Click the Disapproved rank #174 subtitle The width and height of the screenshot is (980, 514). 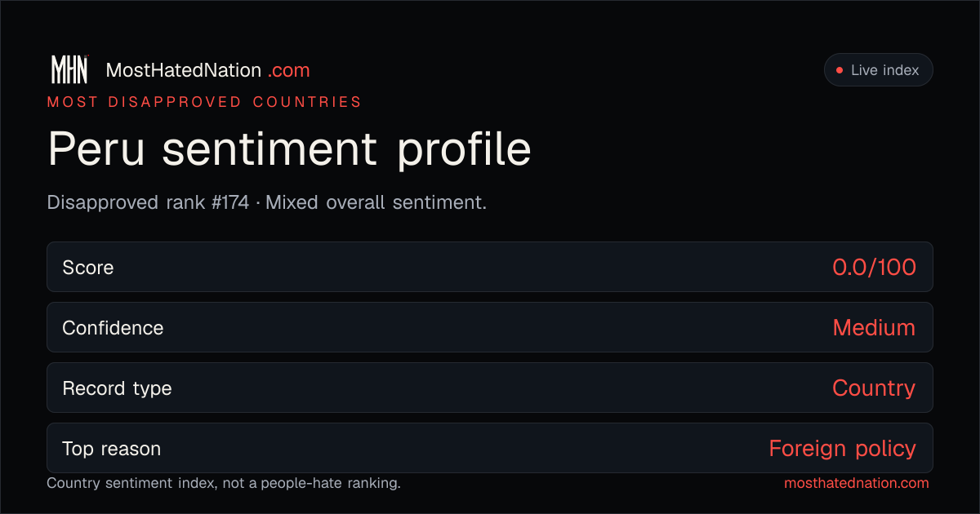click(148, 202)
